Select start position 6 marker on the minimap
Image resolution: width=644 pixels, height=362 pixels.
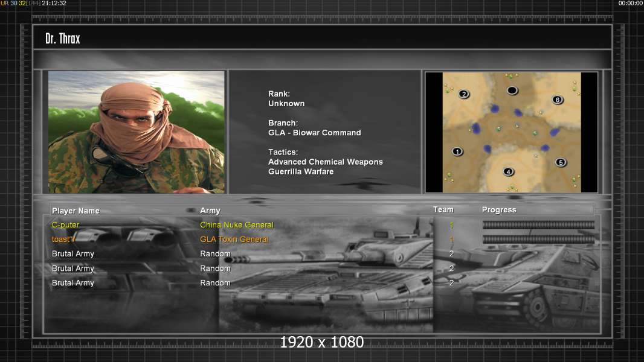[558, 100]
